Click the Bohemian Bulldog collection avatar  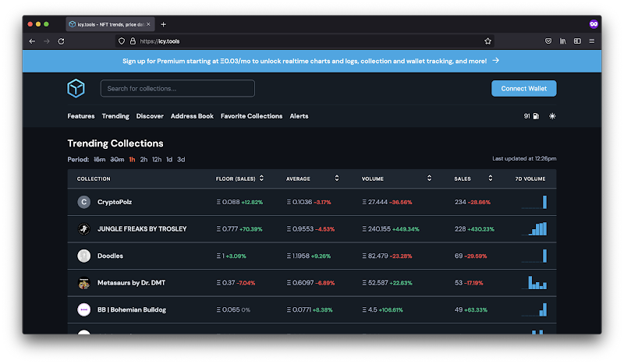click(84, 309)
